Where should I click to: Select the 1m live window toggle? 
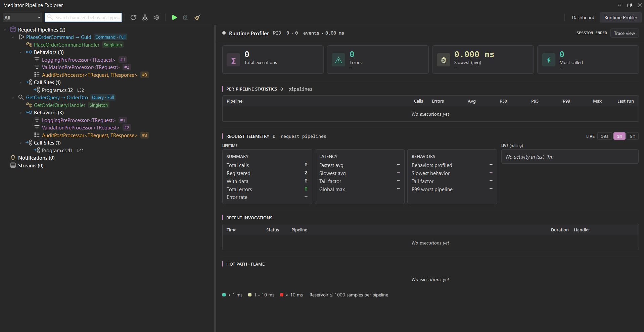coord(619,136)
